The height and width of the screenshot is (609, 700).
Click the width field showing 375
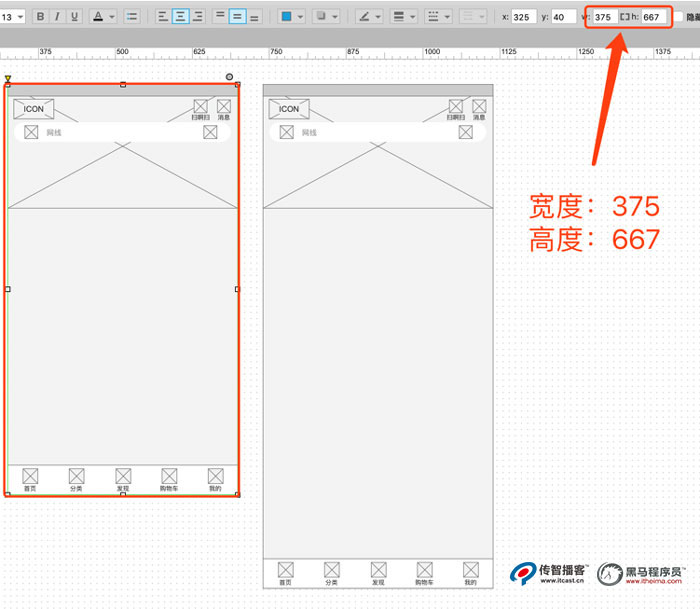pos(605,17)
